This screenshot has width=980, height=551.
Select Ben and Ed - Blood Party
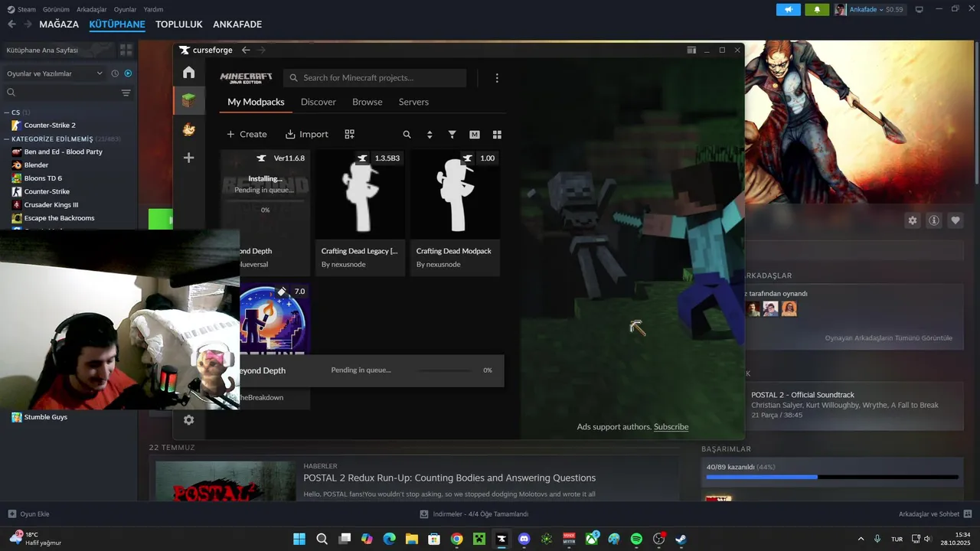click(63, 152)
